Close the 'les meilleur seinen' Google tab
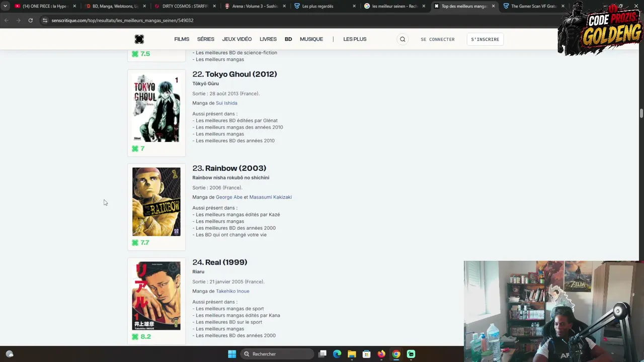 pyautogui.click(x=424, y=6)
